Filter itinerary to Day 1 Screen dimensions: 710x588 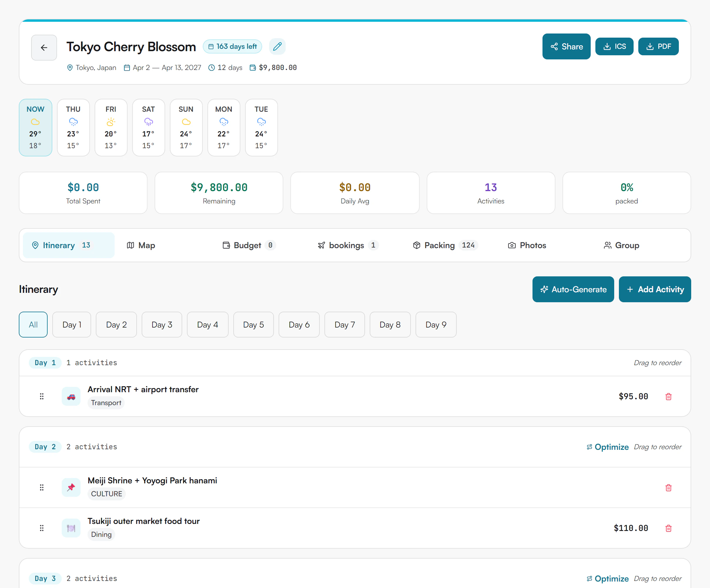pos(72,325)
